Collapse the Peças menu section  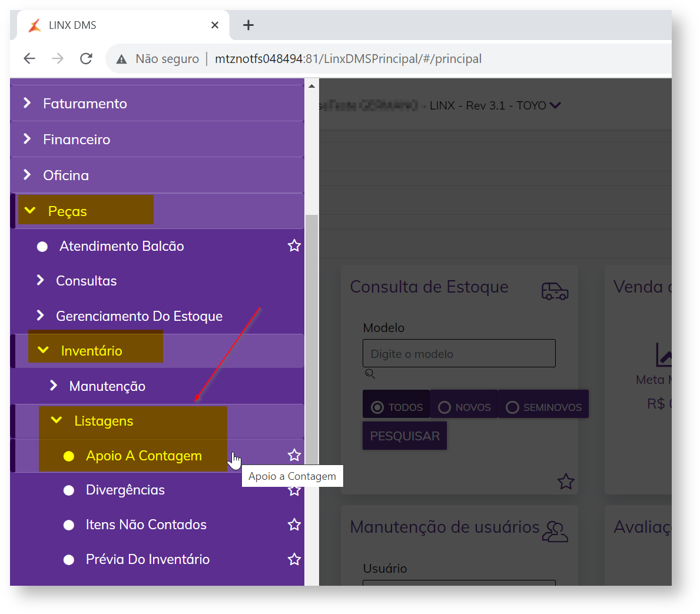coord(157,211)
